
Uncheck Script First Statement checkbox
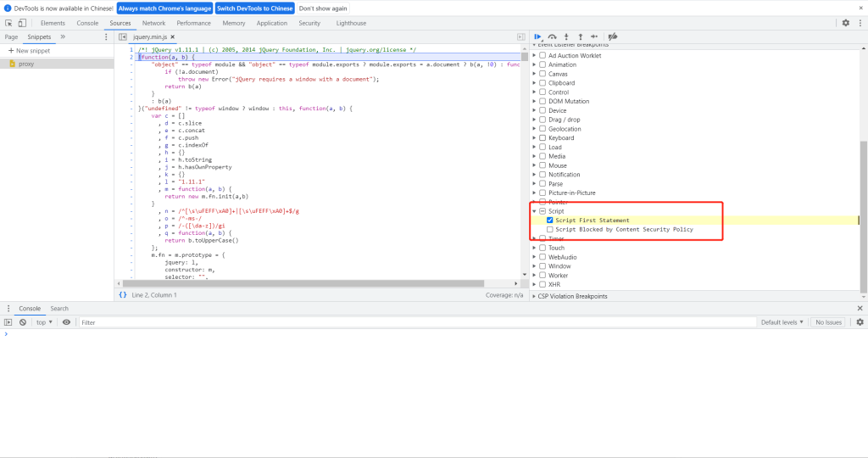pos(550,221)
